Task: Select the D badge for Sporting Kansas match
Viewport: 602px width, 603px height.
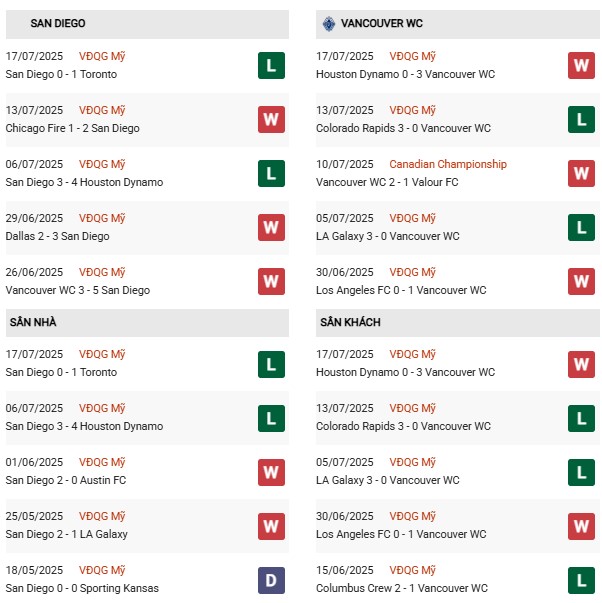Action: [271, 580]
